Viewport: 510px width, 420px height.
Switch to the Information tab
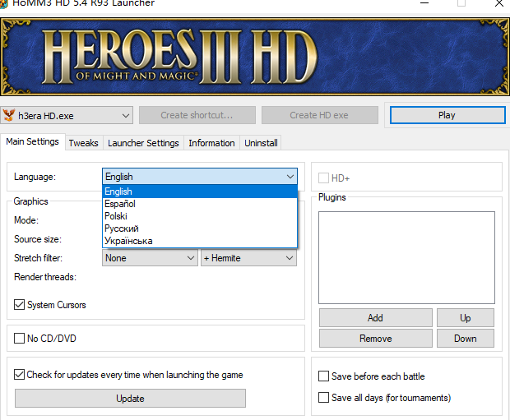point(211,143)
